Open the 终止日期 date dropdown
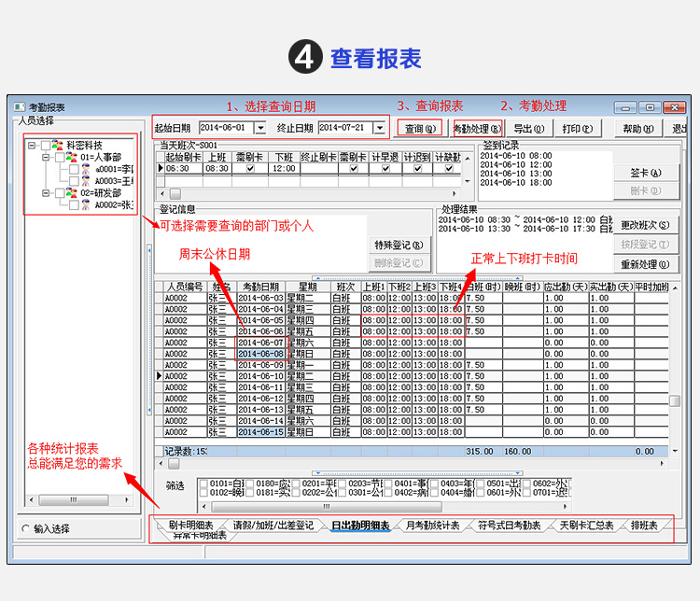 click(379, 128)
